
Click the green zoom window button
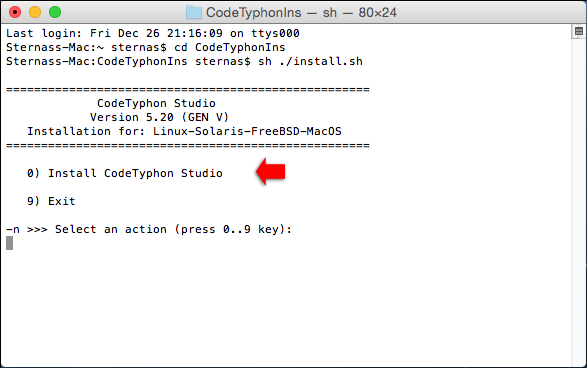tap(55, 12)
